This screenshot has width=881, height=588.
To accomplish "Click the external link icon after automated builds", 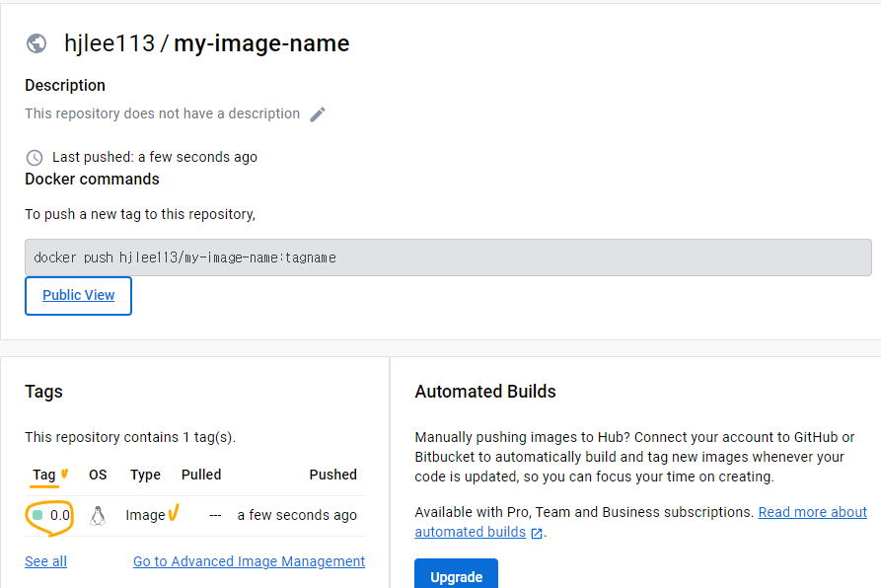I will click(537, 533).
